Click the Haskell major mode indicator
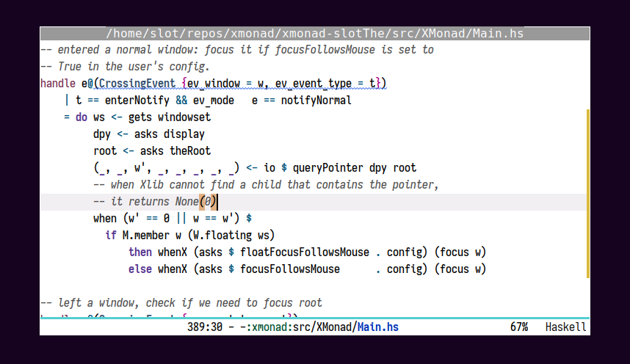This screenshot has width=630, height=364. coord(565,327)
